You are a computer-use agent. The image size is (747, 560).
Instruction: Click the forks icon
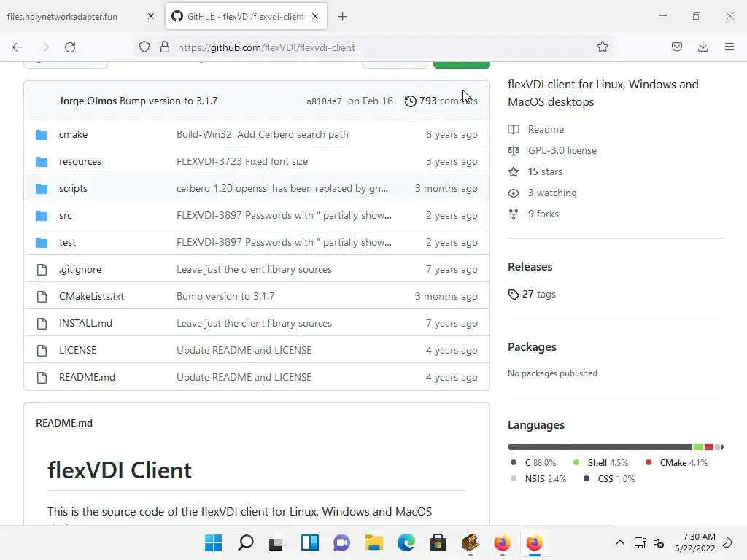[514, 214]
